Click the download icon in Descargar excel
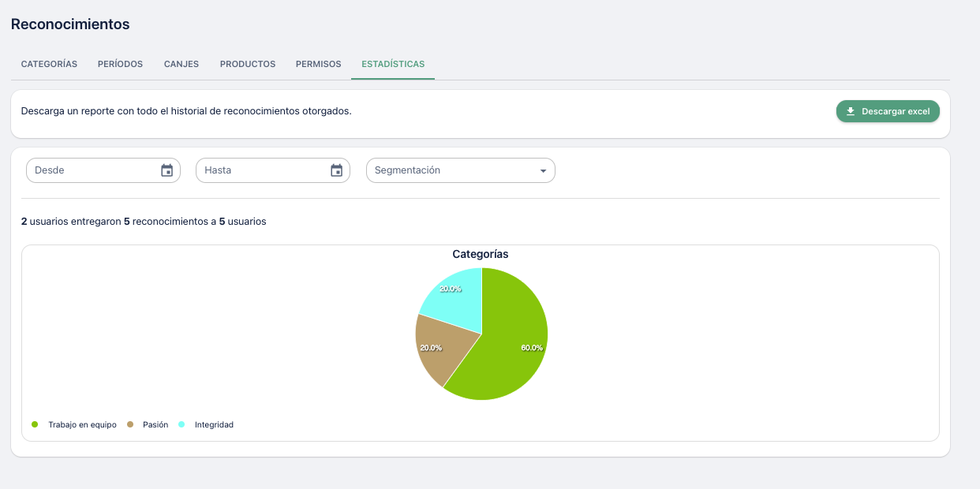980x489 pixels. (x=851, y=111)
